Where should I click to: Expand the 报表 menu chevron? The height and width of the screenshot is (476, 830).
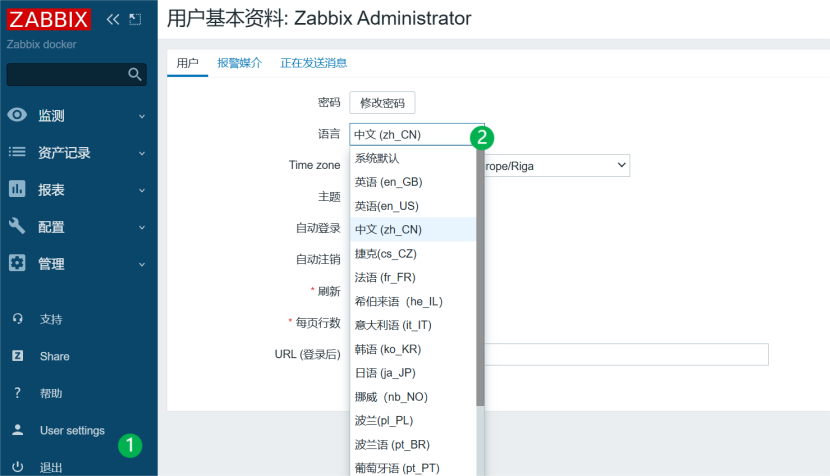pyautogui.click(x=142, y=190)
